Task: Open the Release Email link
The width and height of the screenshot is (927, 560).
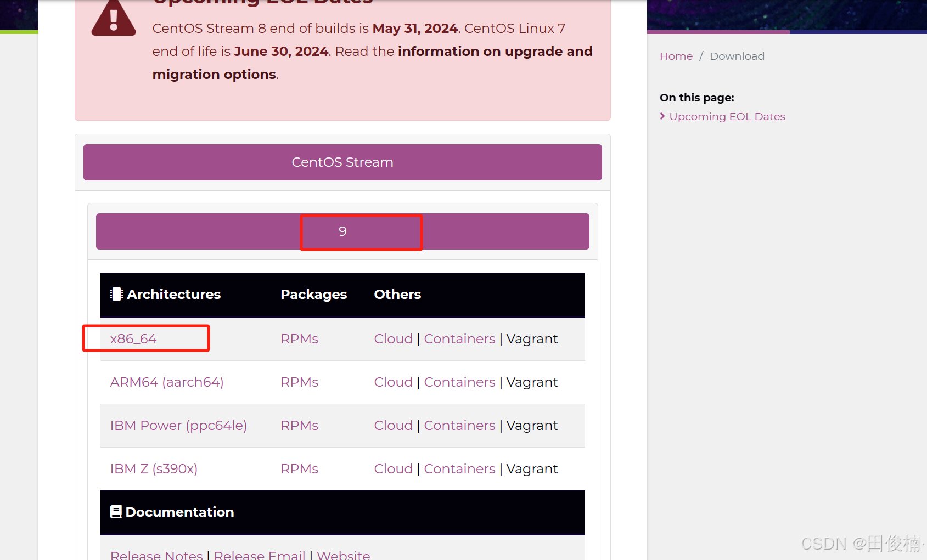Action: [260, 555]
